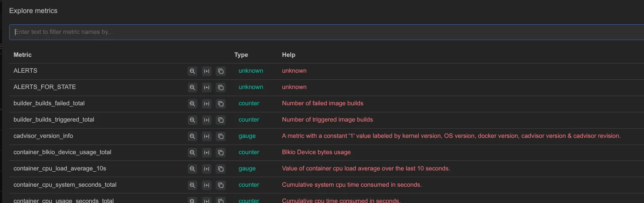Click the counter type of builder_builds_failed_total
644x203 pixels.
click(x=249, y=103)
